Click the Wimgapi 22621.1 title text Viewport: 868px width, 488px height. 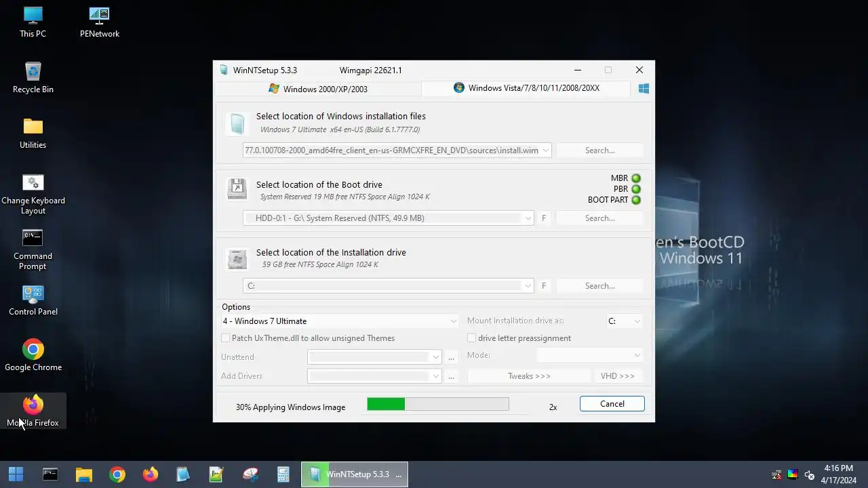click(x=370, y=70)
